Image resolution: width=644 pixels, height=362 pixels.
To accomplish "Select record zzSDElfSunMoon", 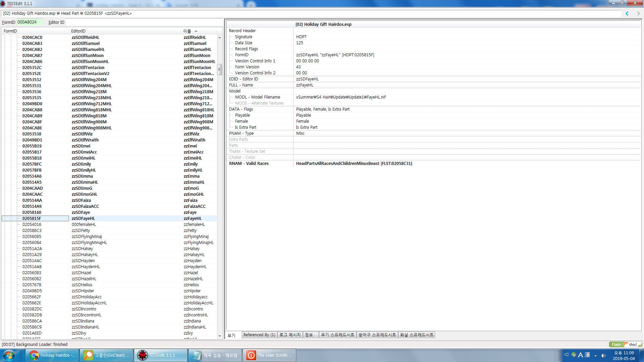I will [x=109, y=55].
